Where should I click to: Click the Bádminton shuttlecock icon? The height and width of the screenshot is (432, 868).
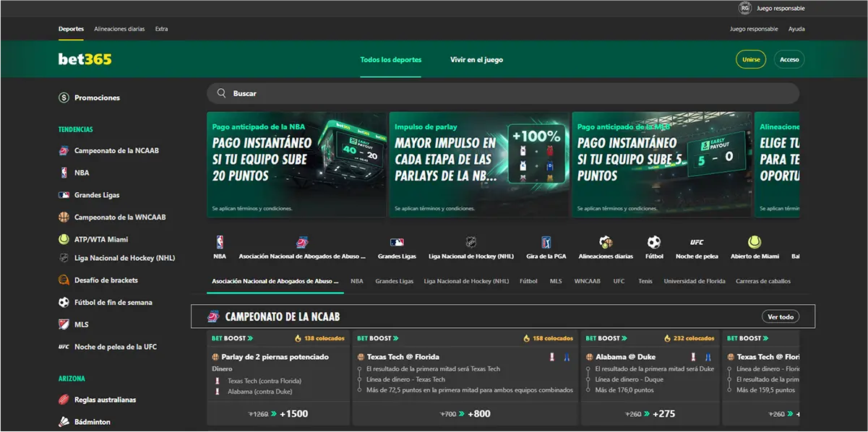point(64,422)
